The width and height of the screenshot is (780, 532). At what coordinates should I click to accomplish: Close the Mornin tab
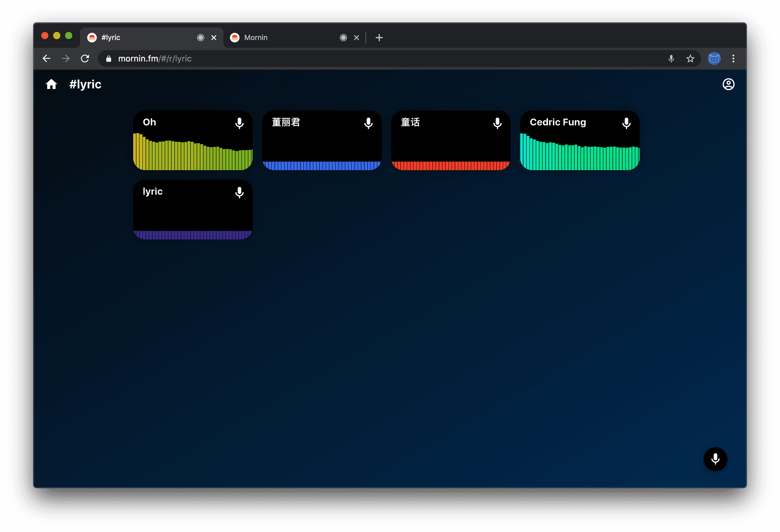pyautogui.click(x=357, y=38)
